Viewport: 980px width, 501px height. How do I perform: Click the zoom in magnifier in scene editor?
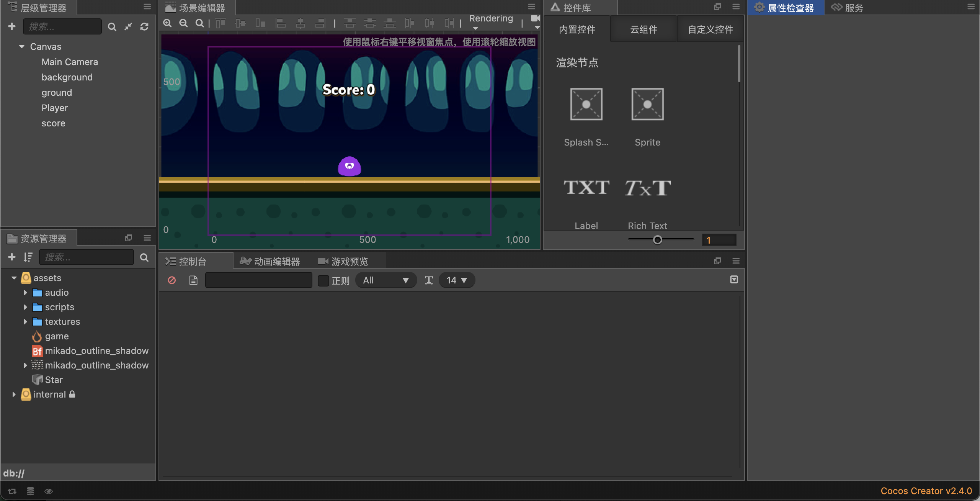[x=167, y=23]
